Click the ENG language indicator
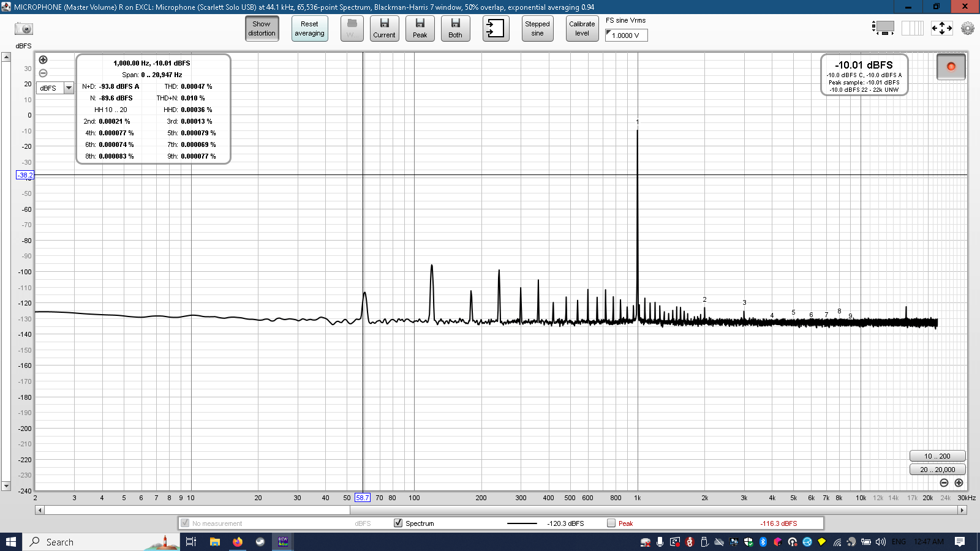This screenshot has width=980, height=551. pyautogui.click(x=899, y=542)
